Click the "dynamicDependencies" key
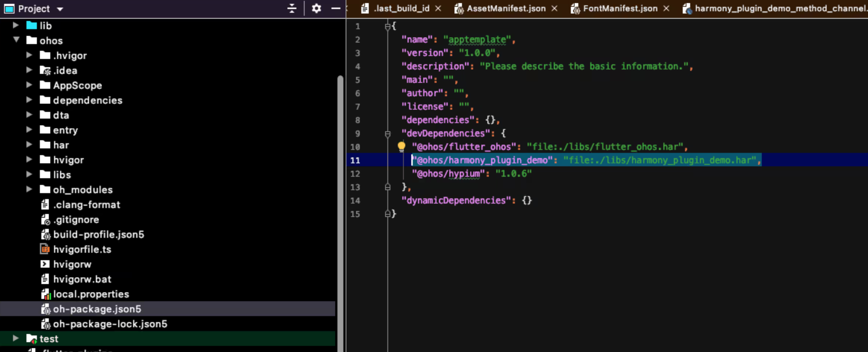This screenshot has height=352, width=868. 456,201
